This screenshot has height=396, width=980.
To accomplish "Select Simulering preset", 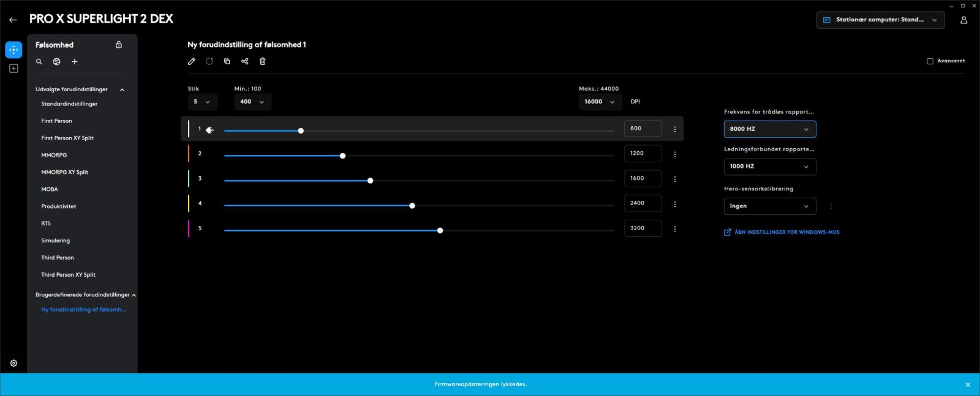I will tap(55, 241).
